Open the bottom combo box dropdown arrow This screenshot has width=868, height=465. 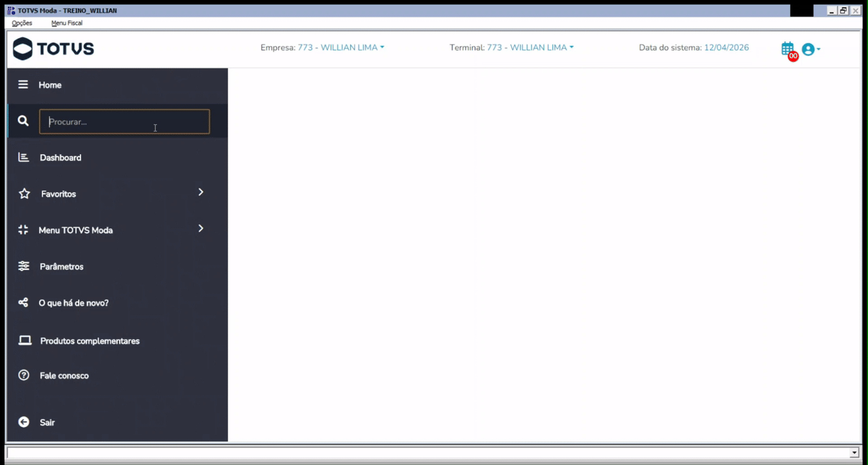coord(854,453)
